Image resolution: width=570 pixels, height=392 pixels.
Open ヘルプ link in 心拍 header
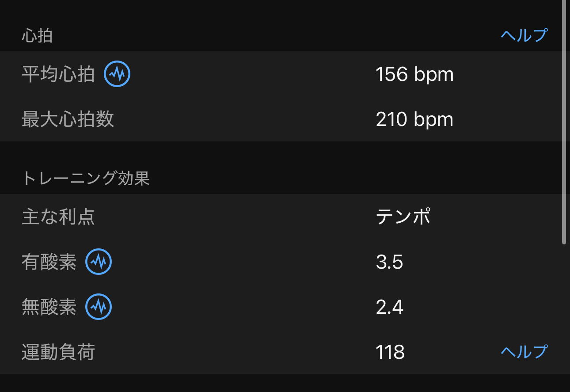[x=524, y=35]
